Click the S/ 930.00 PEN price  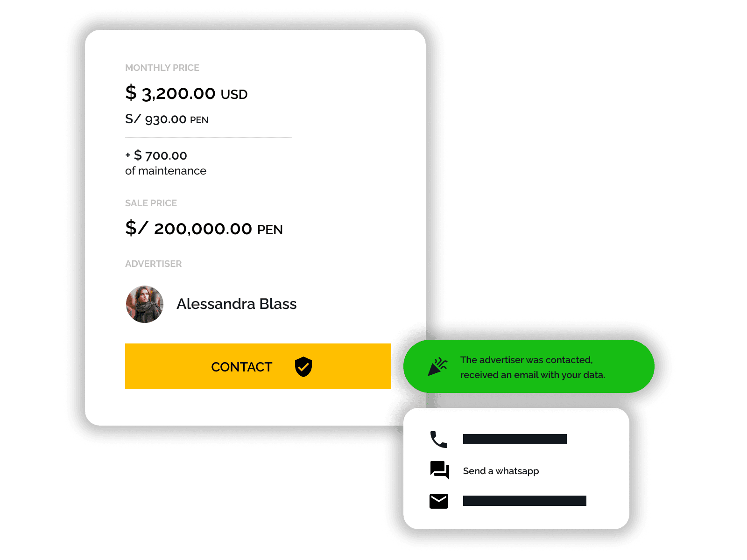coord(167,119)
